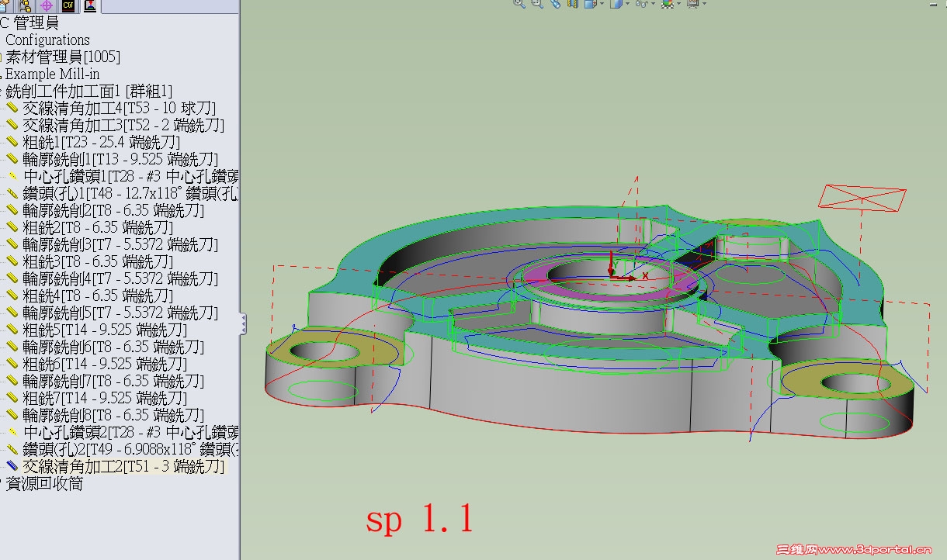The image size is (947, 560).
Task: Select the 資源回收筒 recycle bin item
Action: (x=43, y=484)
